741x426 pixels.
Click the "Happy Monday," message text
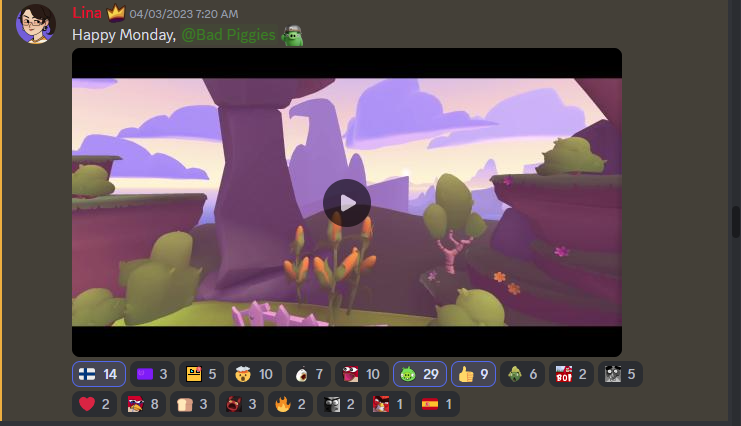[124, 35]
